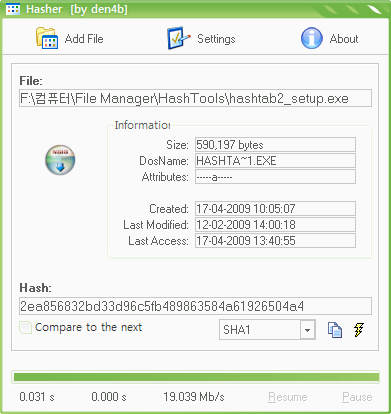Screen dimensions: 391x414
Task: Click the 0.031 s elapsed time text
Action: (x=37, y=397)
